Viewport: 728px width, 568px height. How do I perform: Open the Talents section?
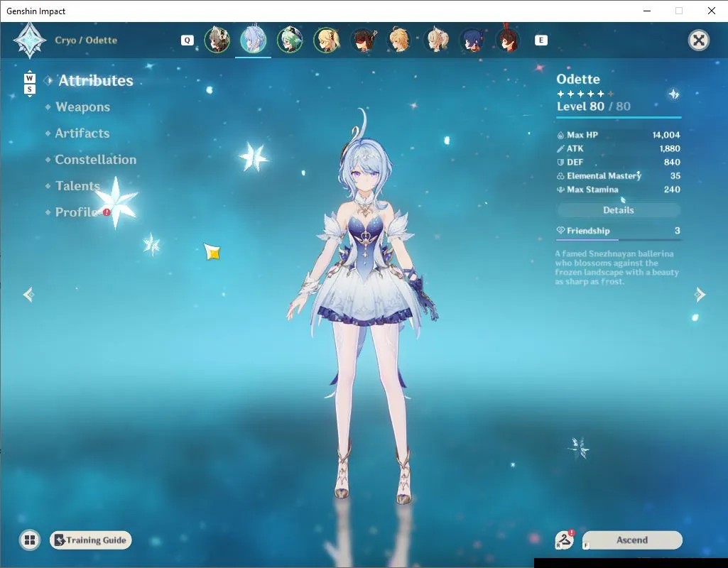(x=77, y=186)
